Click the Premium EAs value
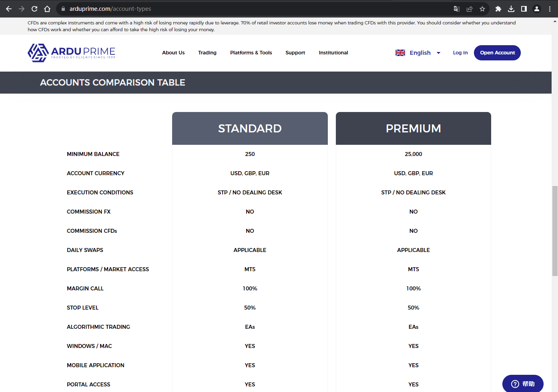This screenshot has height=392, width=558. tap(413, 327)
